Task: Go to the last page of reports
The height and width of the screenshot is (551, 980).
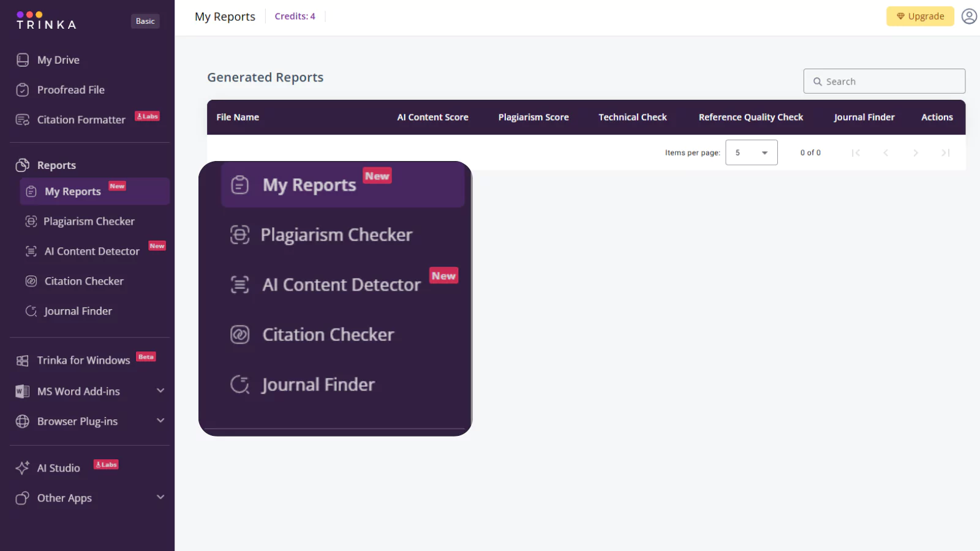Action: 946,152
